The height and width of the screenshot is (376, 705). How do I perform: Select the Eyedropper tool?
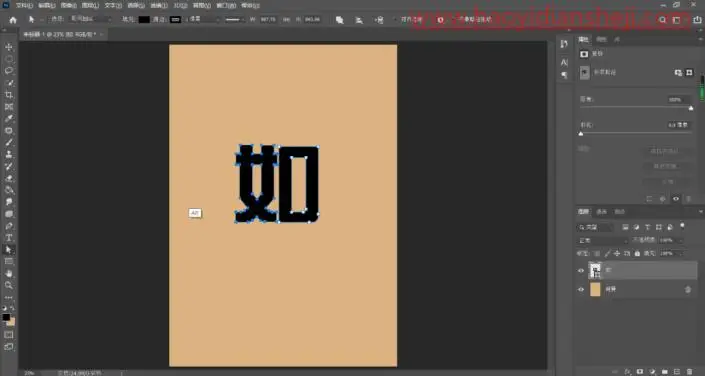pyautogui.click(x=9, y=119)
